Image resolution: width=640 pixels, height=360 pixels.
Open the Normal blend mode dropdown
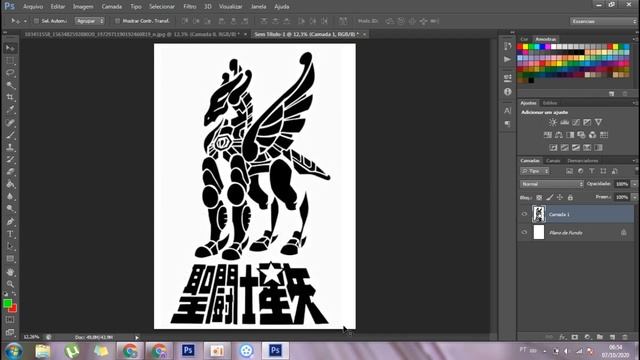[552, 184]
